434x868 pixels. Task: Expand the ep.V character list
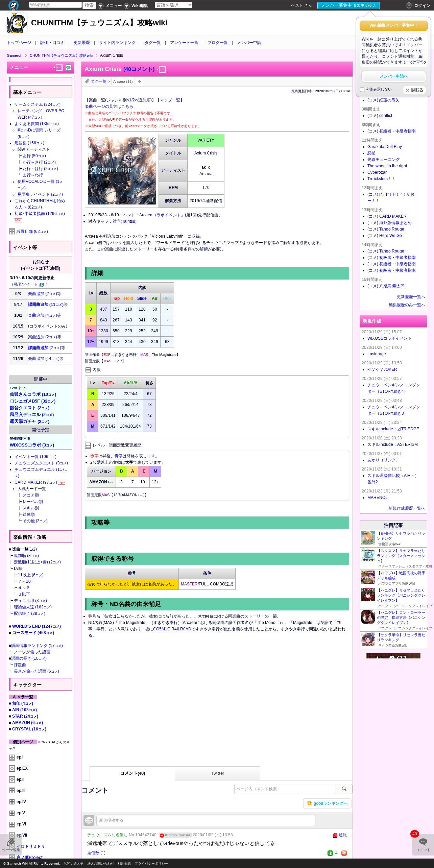point(12,813)
